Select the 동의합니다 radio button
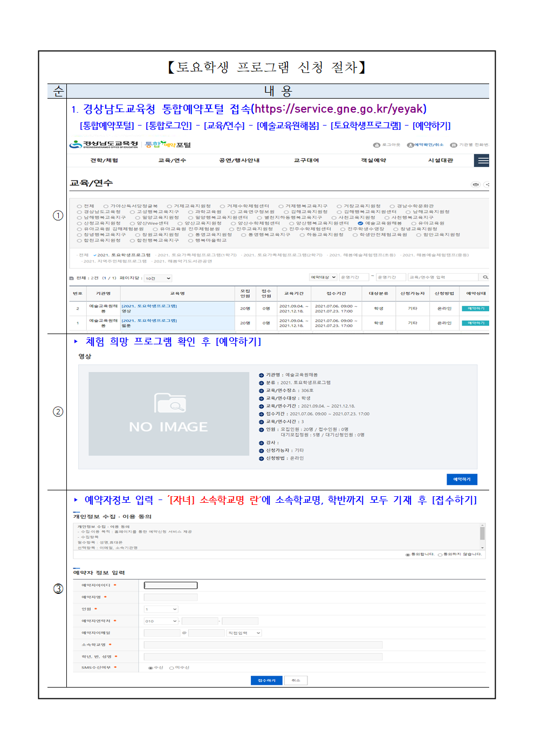The height and width of the screenshot is (756, 535). click(408, 554)
